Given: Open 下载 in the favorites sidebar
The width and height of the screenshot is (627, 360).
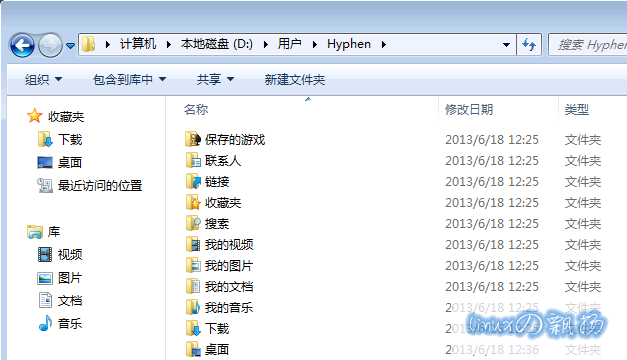Looking at the screenshot, I should tap(70, 139).
